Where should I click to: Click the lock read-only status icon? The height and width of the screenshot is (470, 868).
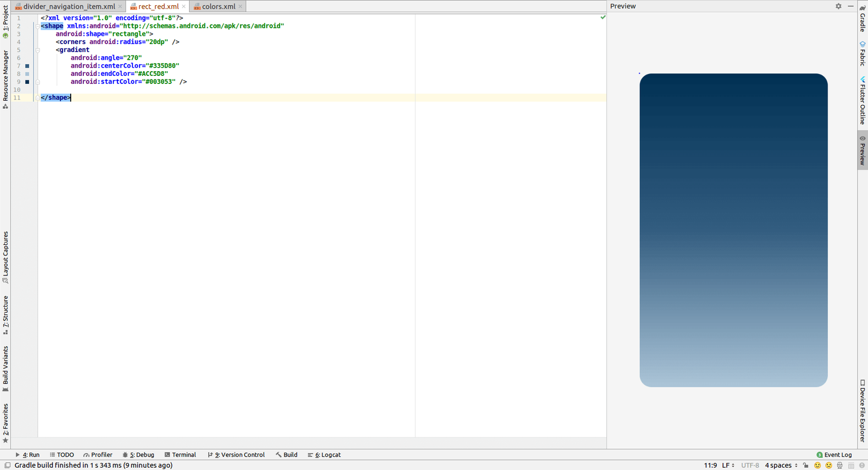(x=806, y=465)
